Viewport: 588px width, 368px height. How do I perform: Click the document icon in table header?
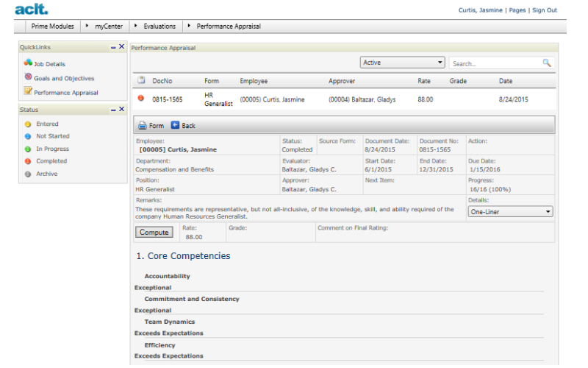pyautogui.click(x=141, y=80)
